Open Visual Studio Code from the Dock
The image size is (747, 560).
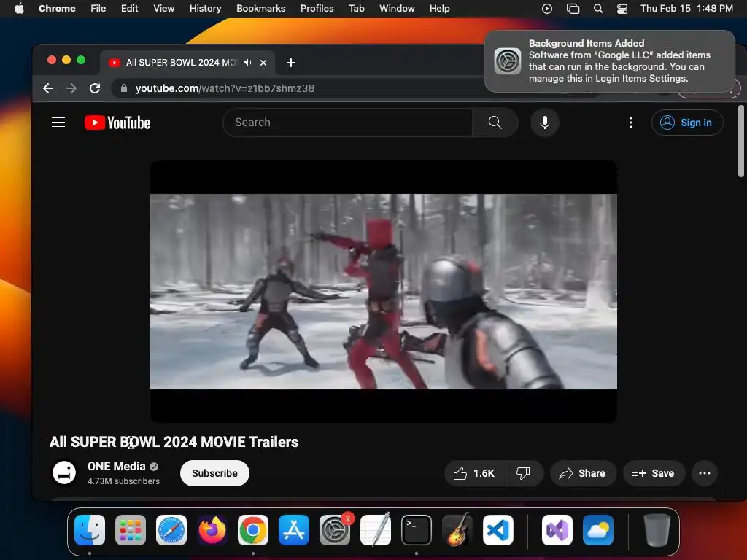[498, 530]
